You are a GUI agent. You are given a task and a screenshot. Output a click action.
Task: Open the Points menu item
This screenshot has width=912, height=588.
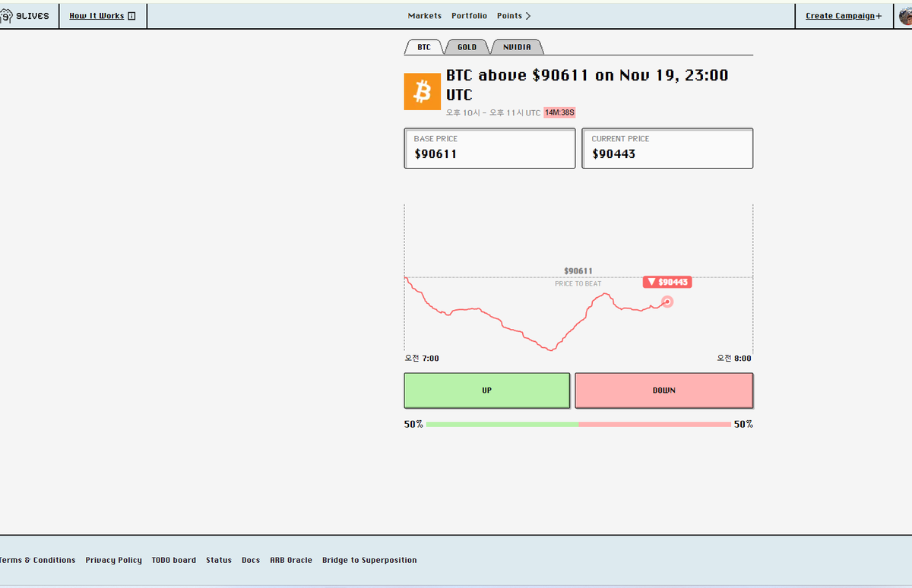point(509,15)
